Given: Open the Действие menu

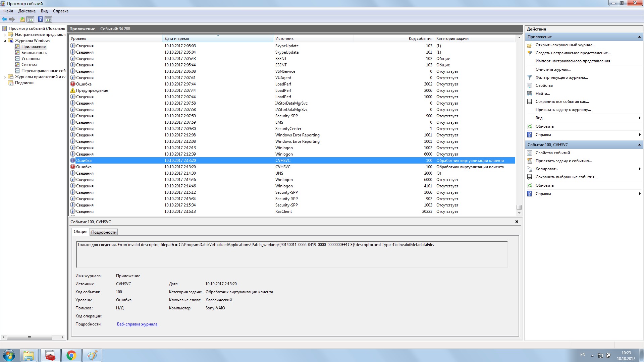Looking at the screenshot, I should coord(27,11).
